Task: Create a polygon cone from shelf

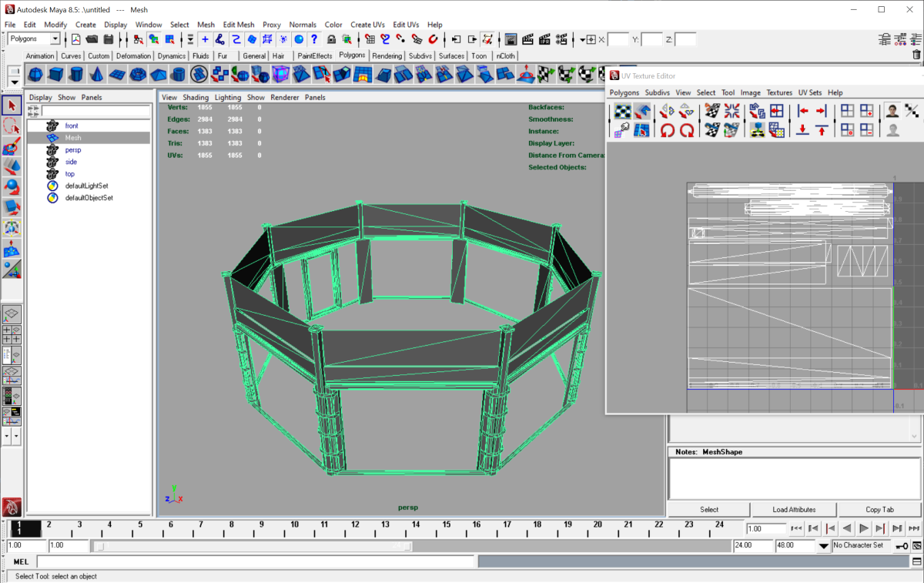Action: pyautogui.click(x=96, y=74)
